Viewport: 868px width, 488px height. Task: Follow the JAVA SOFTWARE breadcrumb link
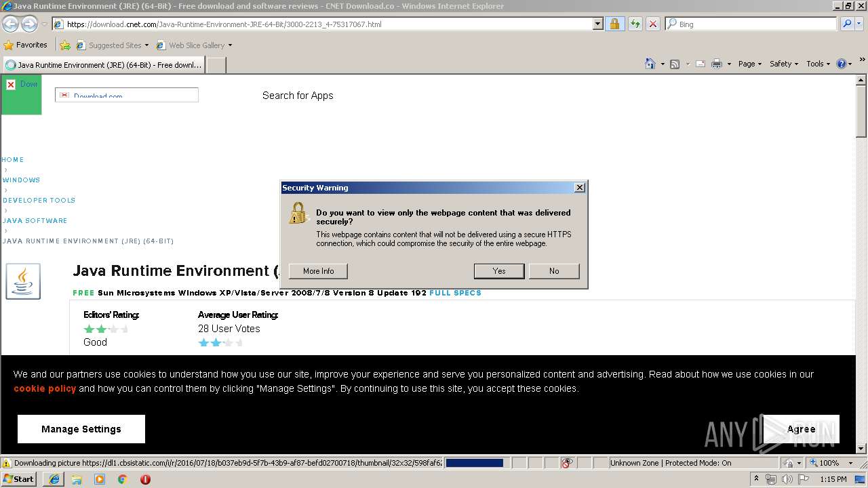click(35, 221)
